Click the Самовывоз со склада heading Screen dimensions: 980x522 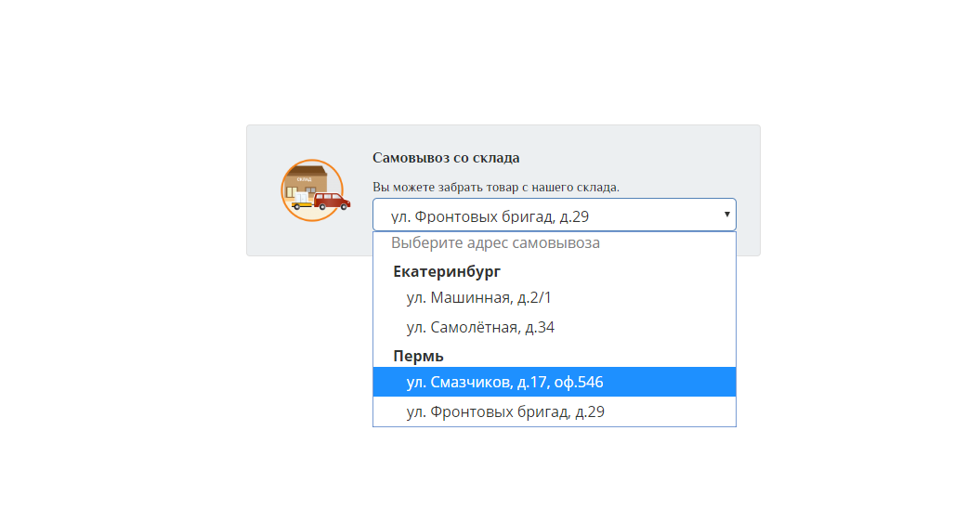tap(446, 158)
